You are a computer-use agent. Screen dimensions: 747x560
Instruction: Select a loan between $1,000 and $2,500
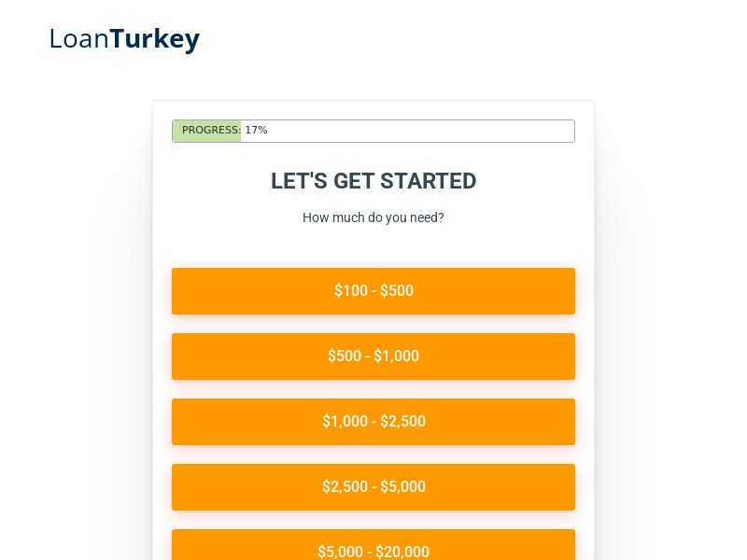(x=373, y=421)
